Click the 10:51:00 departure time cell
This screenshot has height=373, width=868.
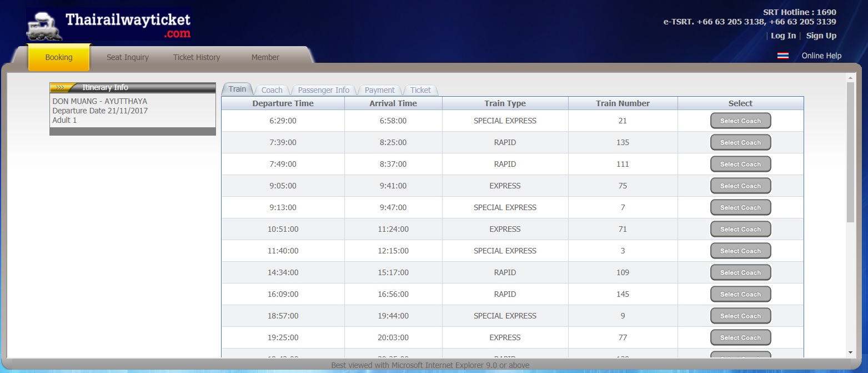click(x=283, y=229)
